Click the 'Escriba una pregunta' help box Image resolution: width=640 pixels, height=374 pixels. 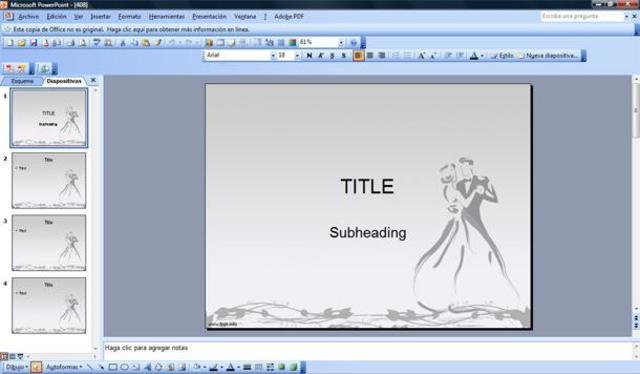[582, 16]
